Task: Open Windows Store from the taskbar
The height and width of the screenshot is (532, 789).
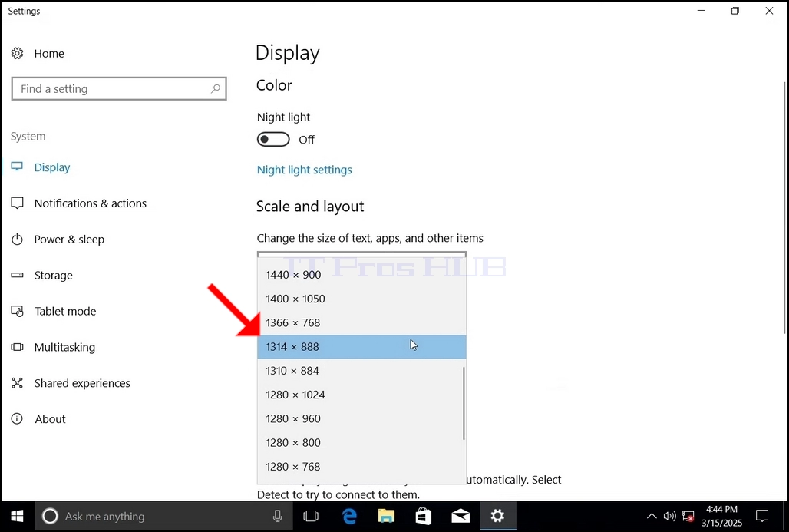Action: tap(423, 517)
